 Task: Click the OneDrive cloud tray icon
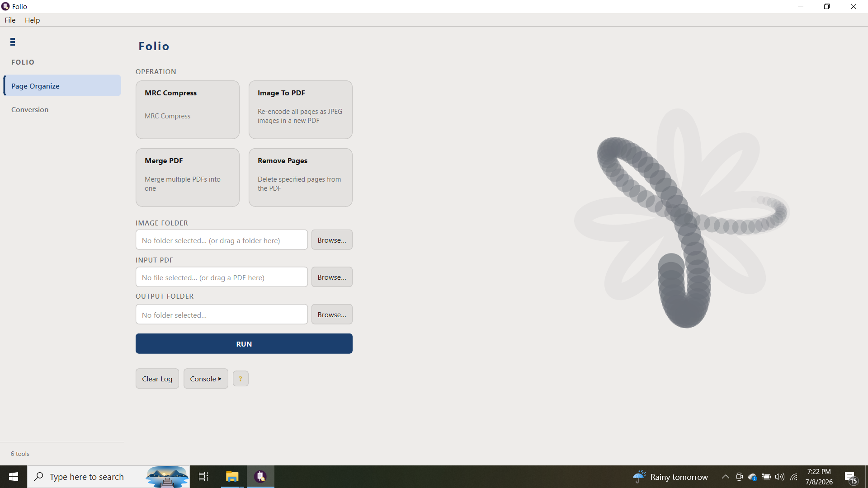[753, 477]
